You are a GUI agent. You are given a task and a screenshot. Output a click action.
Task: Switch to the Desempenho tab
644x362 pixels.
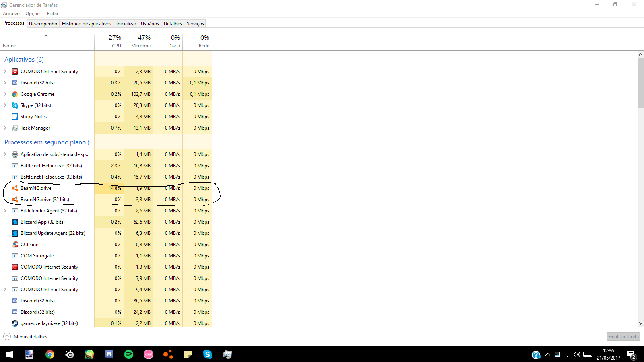tap(43, 24)
